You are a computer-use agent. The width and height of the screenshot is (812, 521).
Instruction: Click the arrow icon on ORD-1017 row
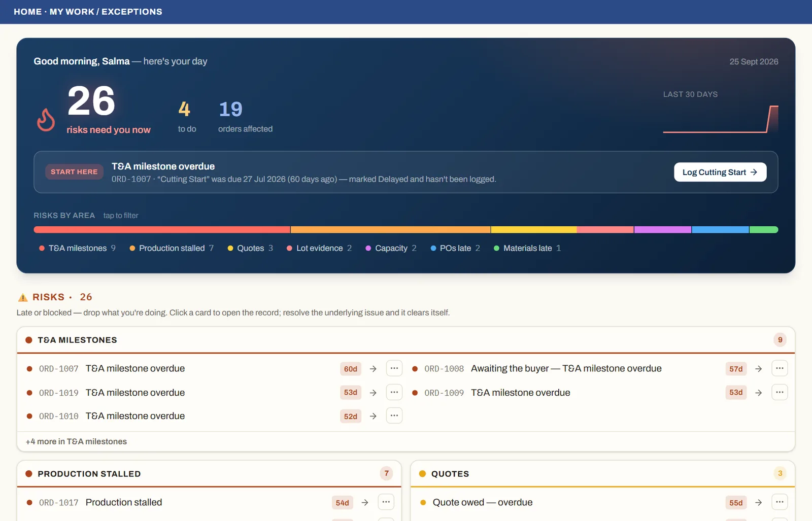point(365,503)
